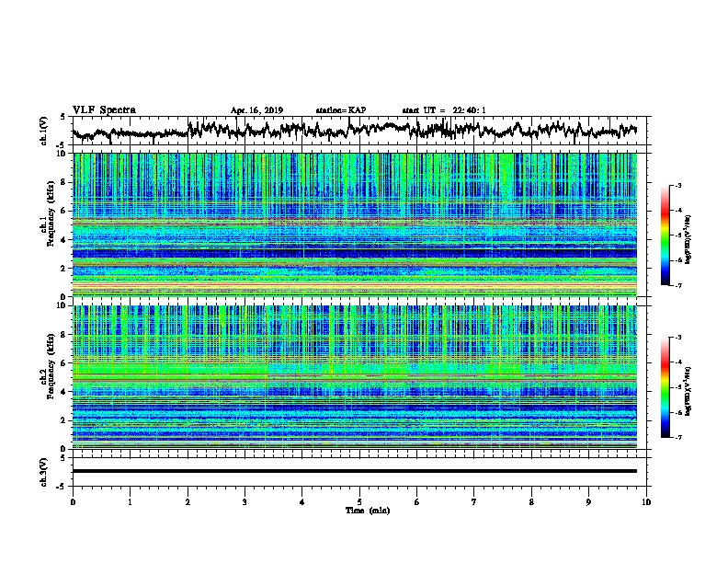Image resolution: width=728 pixels, height=563 pixels.
Task: Click the ch.3(V) axis label
Action: pyautogui.click(x=44, y=472)
